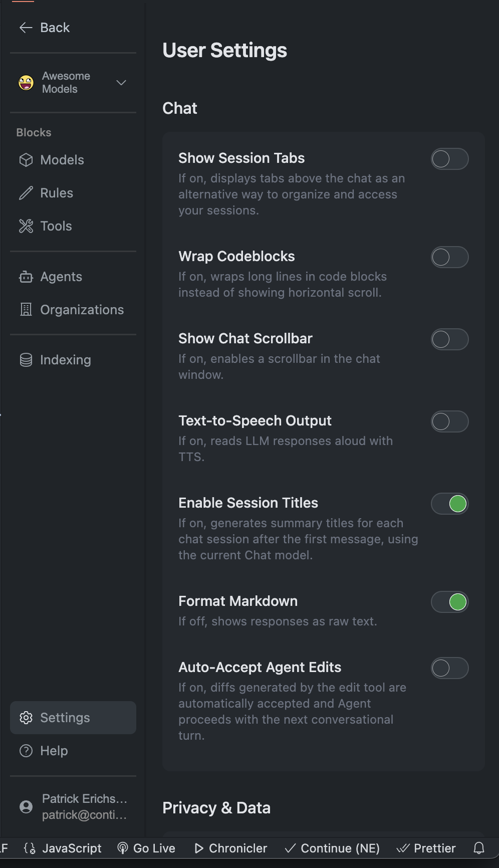
Task: Click the Chronicler play icon
Action: pyautogui.click(x=199, y=848)
